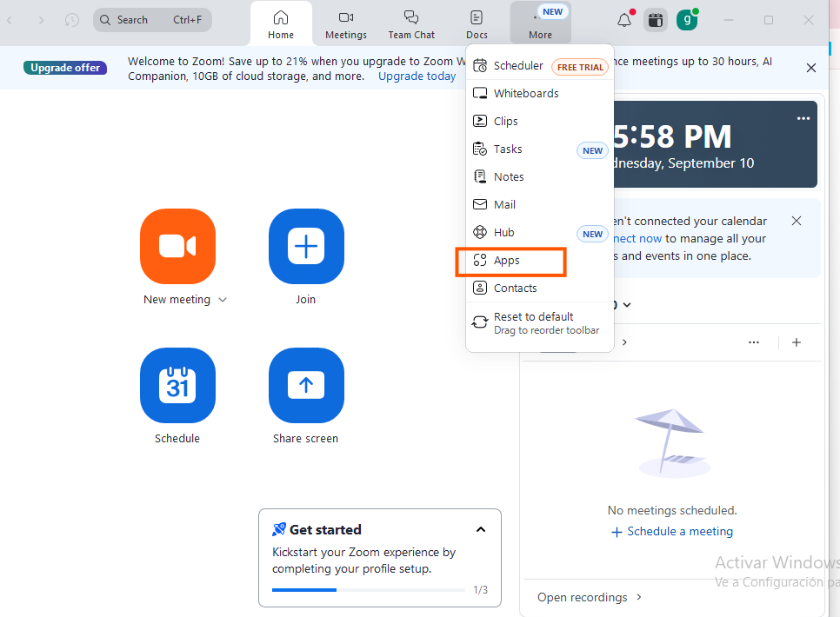The image size is (840, 617).
Task: Go forward with the right arrow
Action: pyautogui.click(x=41, y=20)
